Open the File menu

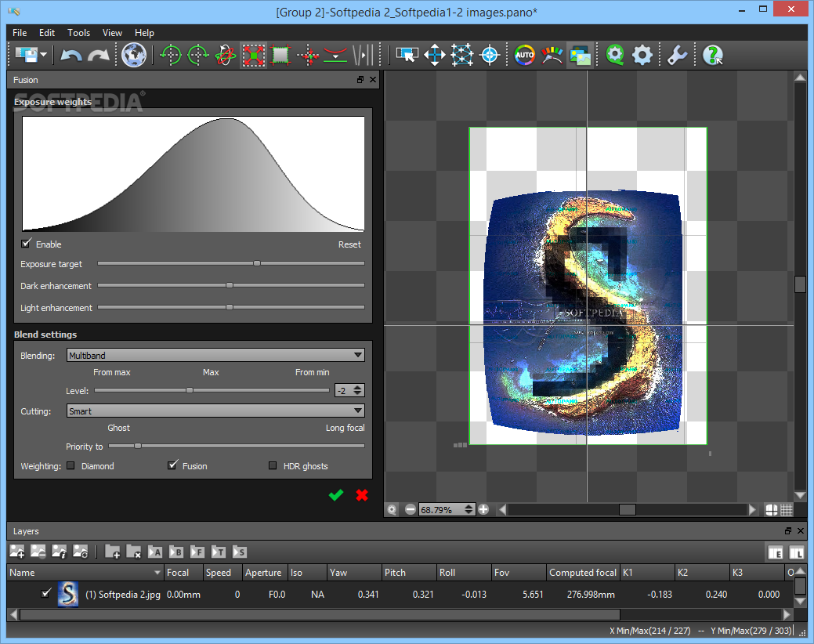pos(20,33)
